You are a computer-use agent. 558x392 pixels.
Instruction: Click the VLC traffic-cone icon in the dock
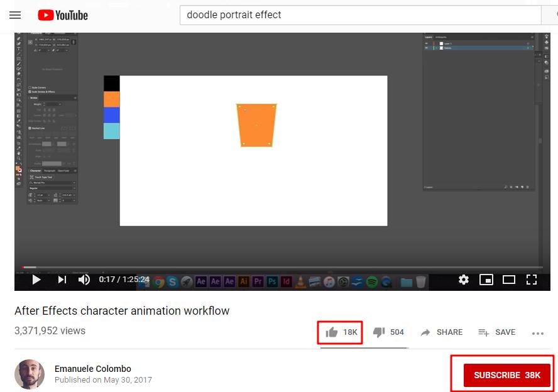pos(300,280)
